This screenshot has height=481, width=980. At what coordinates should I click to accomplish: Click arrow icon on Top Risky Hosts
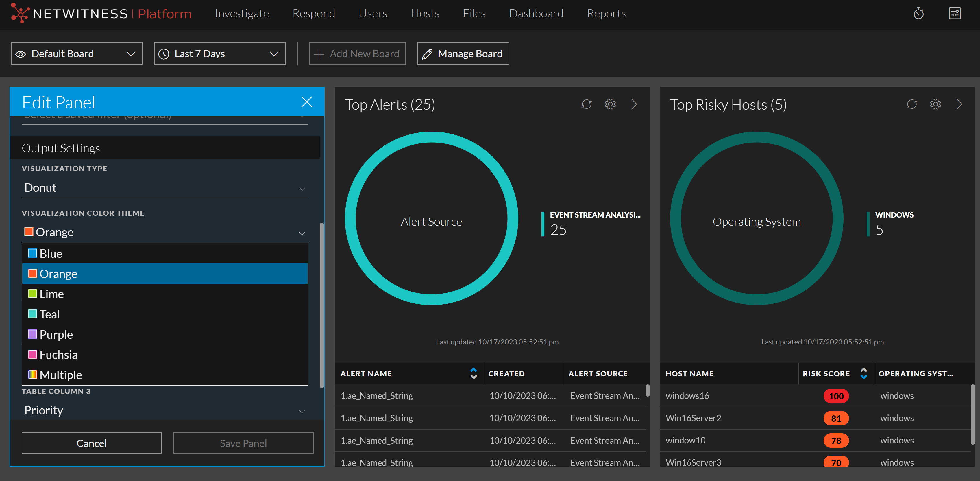tap(959, 104)
